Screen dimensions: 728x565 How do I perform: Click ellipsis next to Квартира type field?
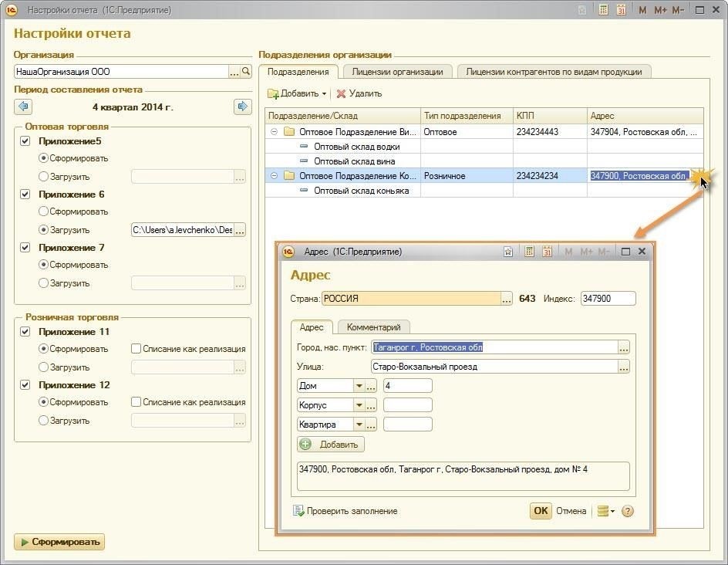pyautogui.click(x=371, y=425)
